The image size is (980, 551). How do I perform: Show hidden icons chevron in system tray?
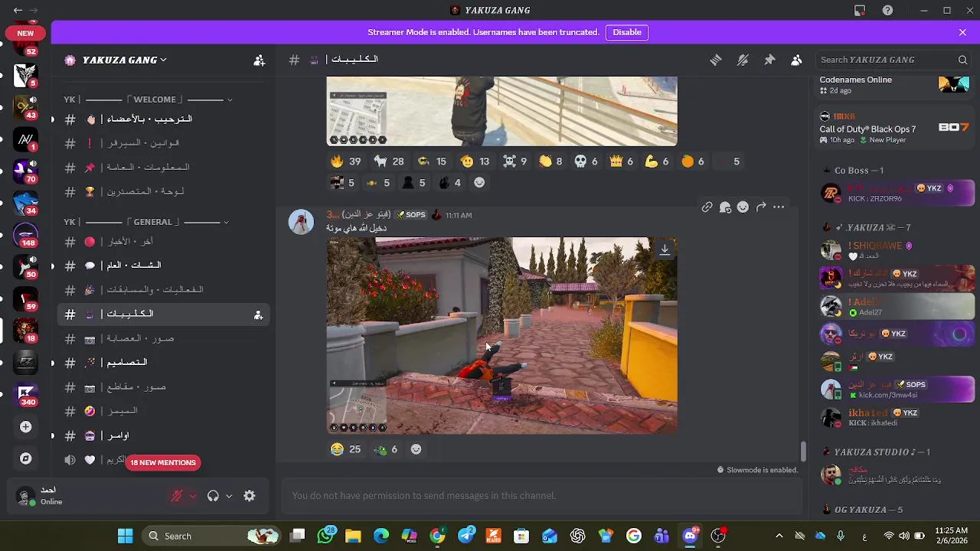click(x=779, y=536)
